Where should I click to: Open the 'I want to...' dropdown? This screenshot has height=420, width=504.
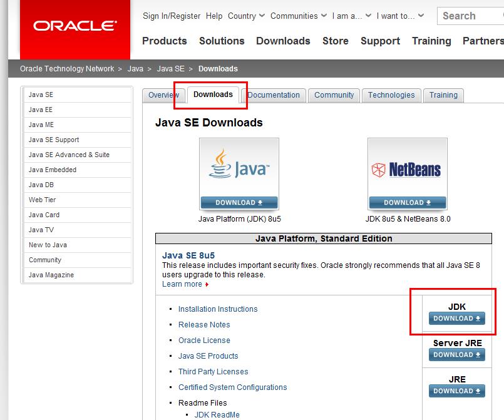(x=400, y=16)
